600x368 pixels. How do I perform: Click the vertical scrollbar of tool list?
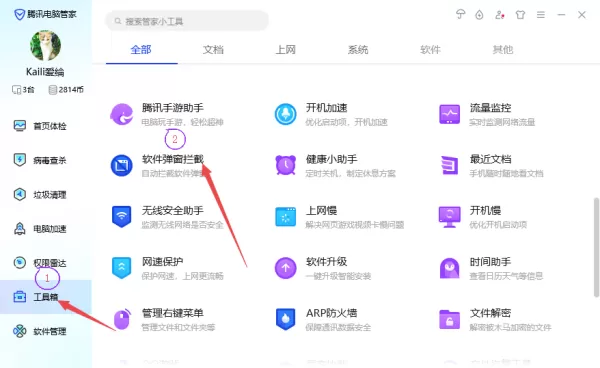pos(596,247)
